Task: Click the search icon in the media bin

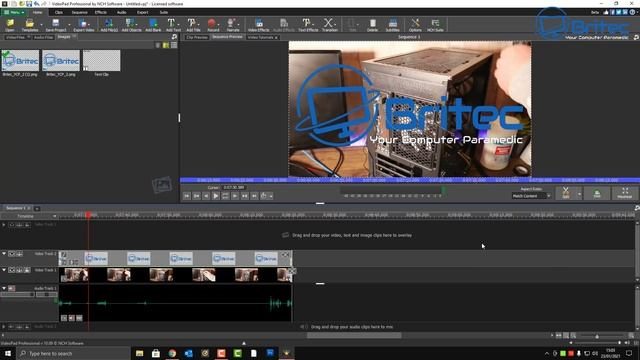Action: [174, 37]
